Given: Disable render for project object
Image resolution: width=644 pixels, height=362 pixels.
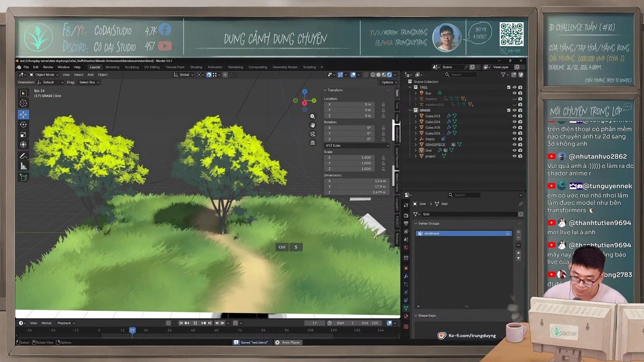Looking at the screenshot, I should tap(520, 156).
